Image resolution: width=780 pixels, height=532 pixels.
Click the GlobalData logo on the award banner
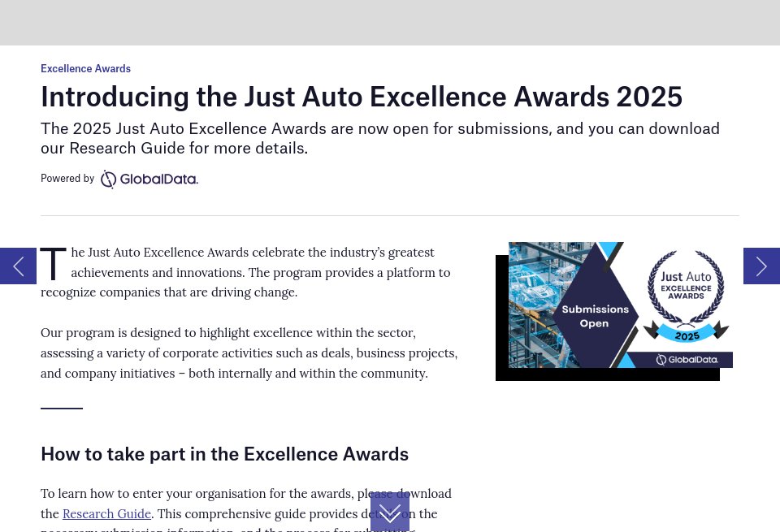(687, 360)
